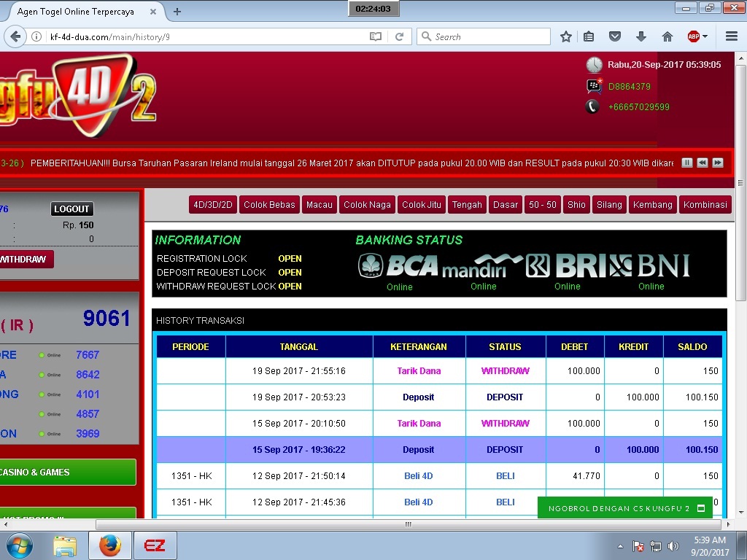Open the Colok Bebas tab
The image size is (747, 560).
pos(269,205)
